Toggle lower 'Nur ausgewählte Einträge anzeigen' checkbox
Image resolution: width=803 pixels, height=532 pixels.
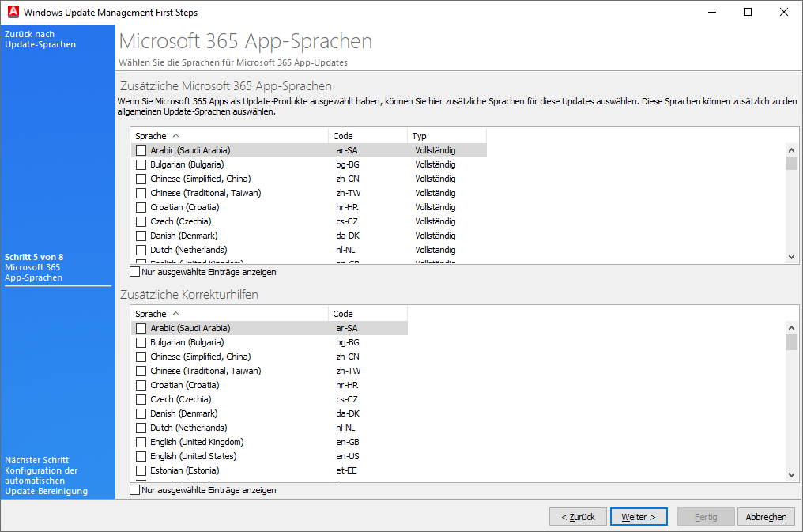tap(135, 490)
